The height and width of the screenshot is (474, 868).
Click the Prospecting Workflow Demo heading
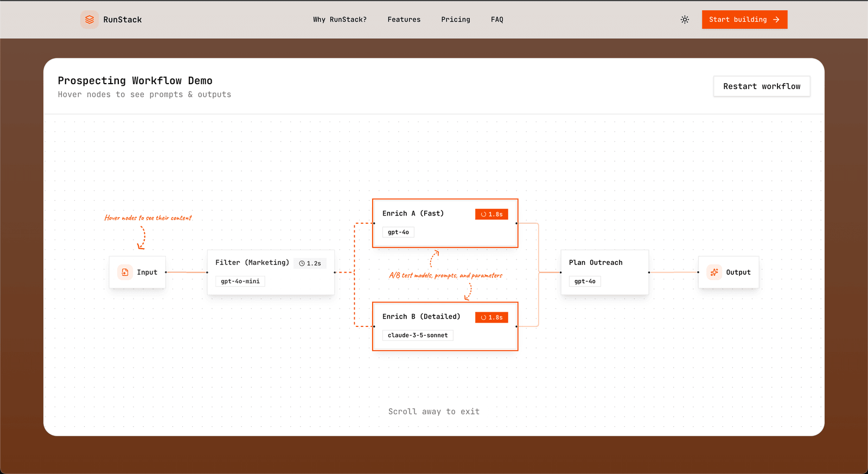tap(135, 80)
